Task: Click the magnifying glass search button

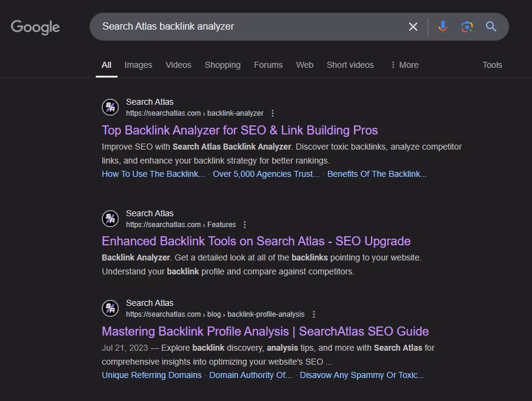Action: point(491,27)
